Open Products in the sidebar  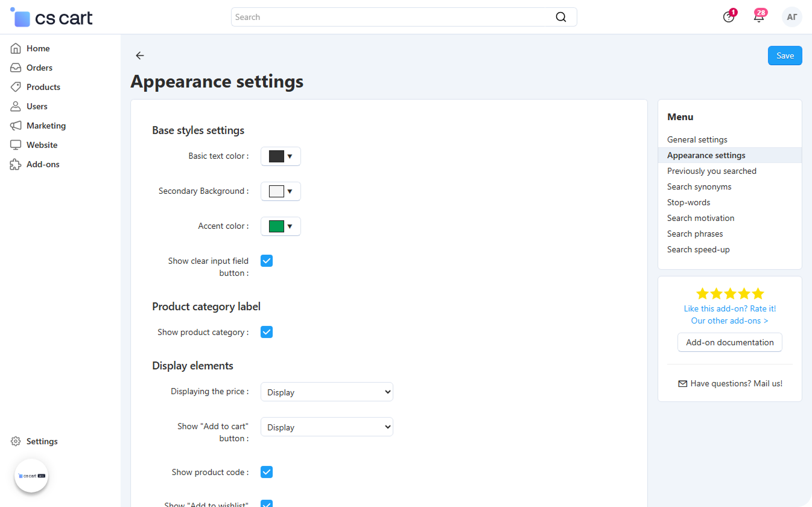43,87
